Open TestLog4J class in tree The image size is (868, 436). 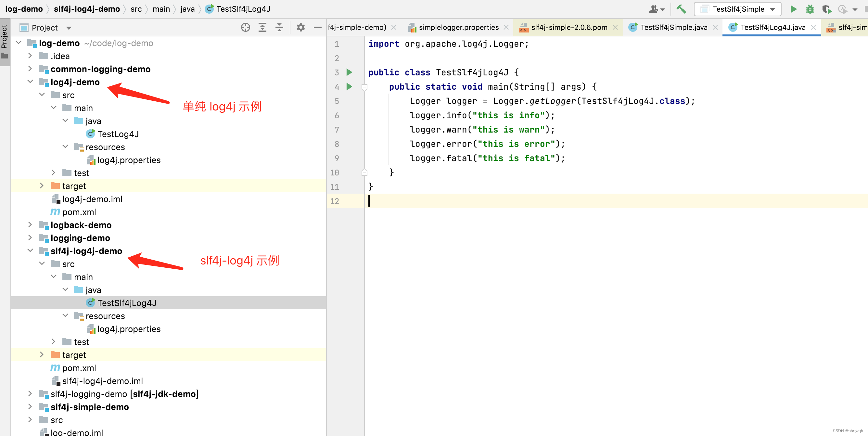(118, 134)
